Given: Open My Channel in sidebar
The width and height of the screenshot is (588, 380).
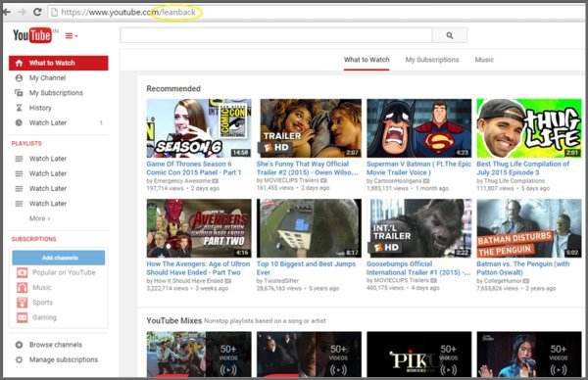Looking at the screenshot, I should 48,78.
